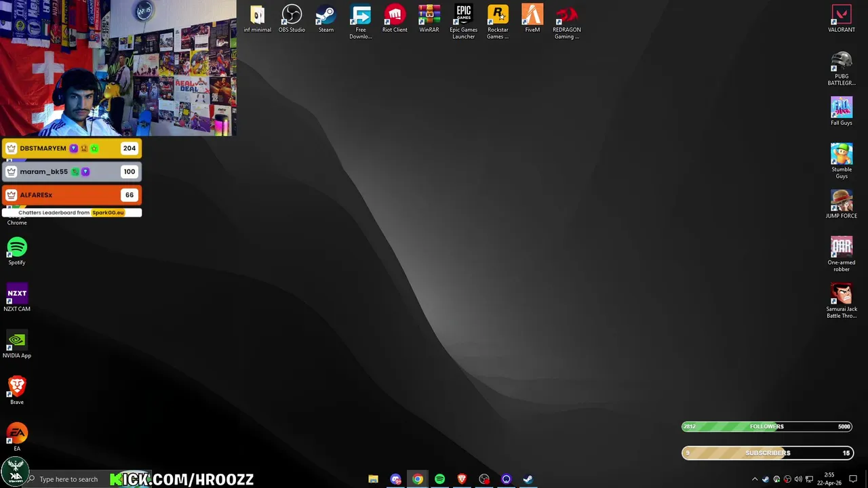
Task: Click the webcam overlay feed
Action: [x=118, y=68]
